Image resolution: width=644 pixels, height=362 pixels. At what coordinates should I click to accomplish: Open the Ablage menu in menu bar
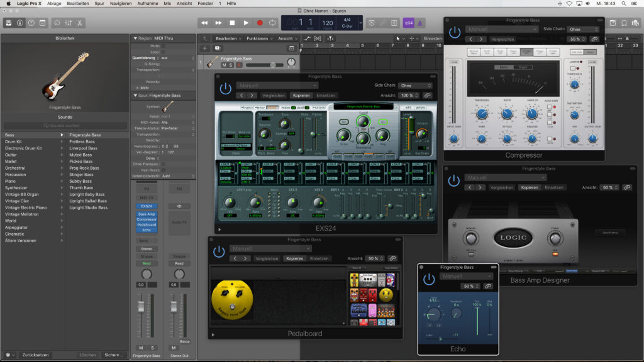coord(54,3)
